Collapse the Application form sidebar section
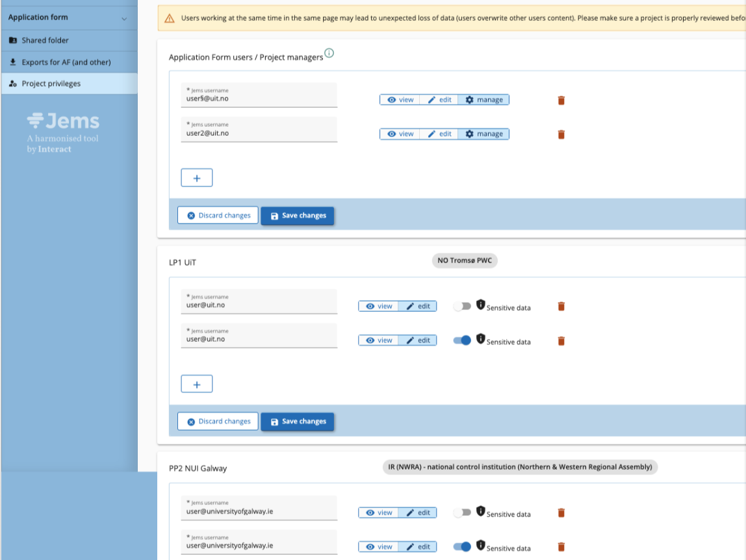The width and height of the screenshot is (746, 560). click(124, 18)
